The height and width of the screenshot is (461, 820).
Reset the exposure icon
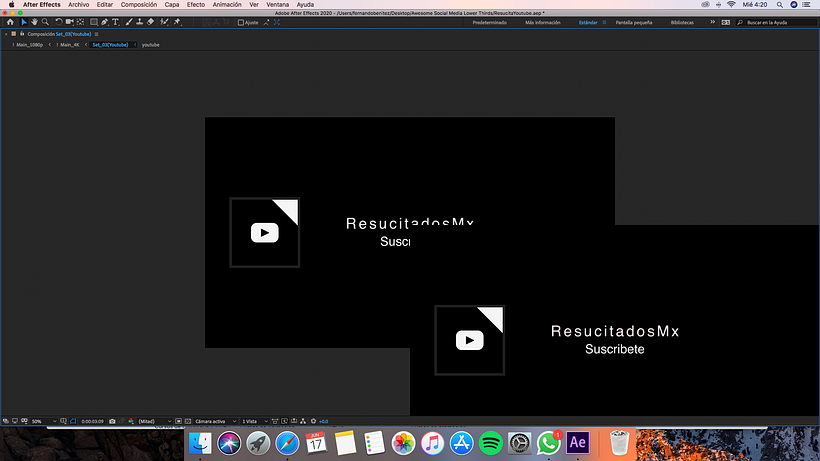[313, 421]
